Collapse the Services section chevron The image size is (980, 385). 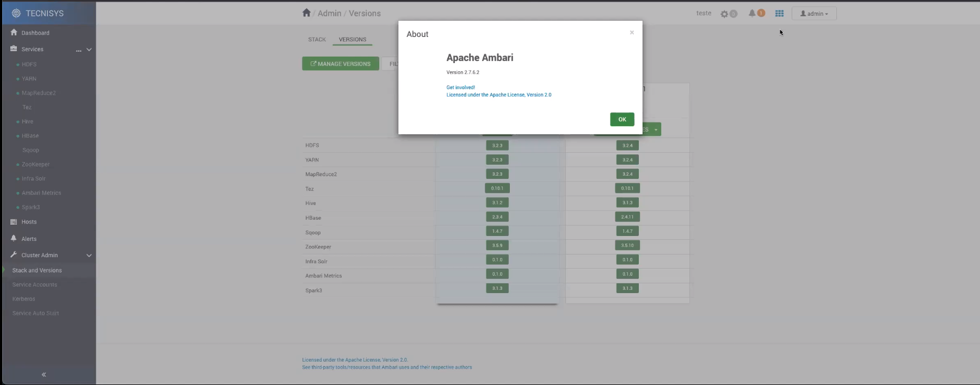89,49
